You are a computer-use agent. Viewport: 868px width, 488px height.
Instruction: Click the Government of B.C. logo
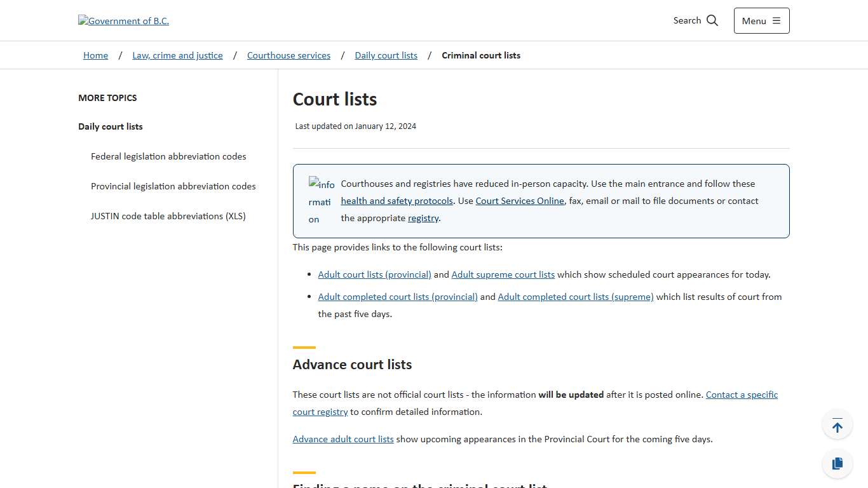[x=123, y=20]
